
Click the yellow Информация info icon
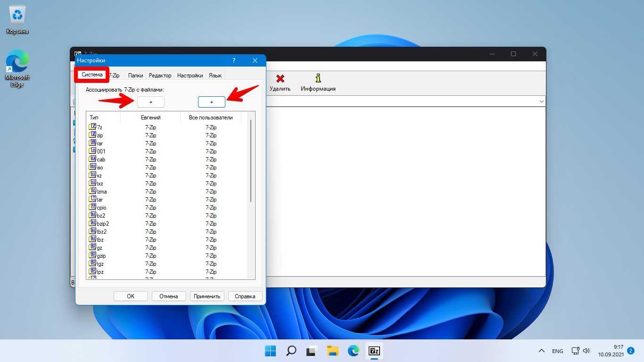click(318, 78)
